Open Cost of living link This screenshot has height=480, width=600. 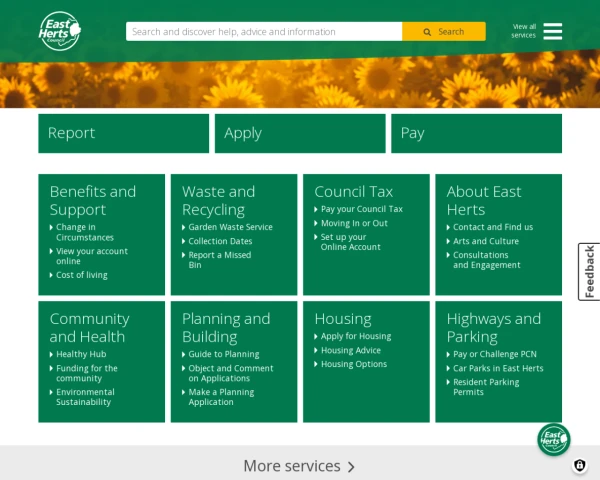click(x=82, y=275)
